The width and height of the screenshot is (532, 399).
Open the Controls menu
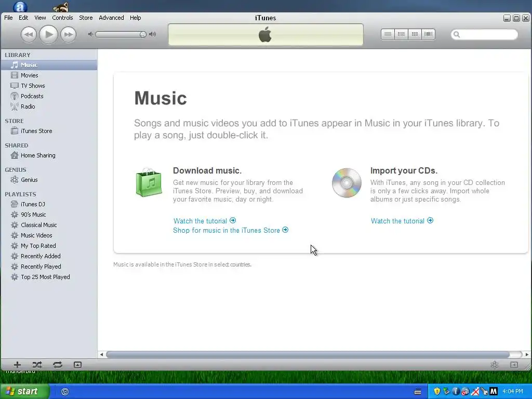coord(62,18)
